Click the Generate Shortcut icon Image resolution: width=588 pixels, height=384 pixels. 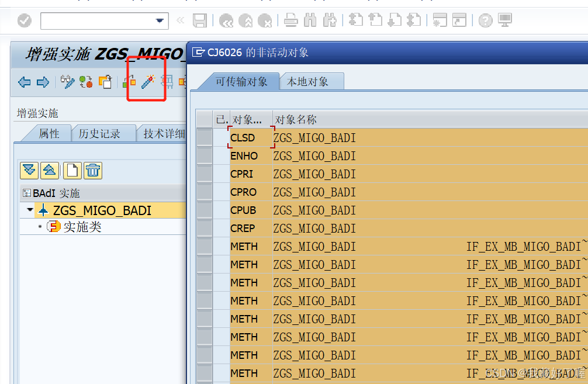tap(459, 20)
